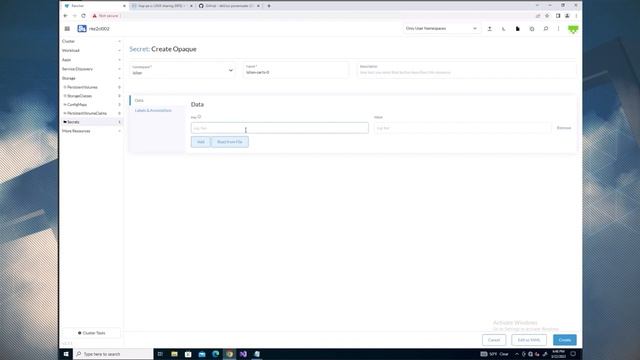The image size is (640, 360).
Task: Open Microsoft Edge from the taskbar
Action: click(x=216, y=354)
